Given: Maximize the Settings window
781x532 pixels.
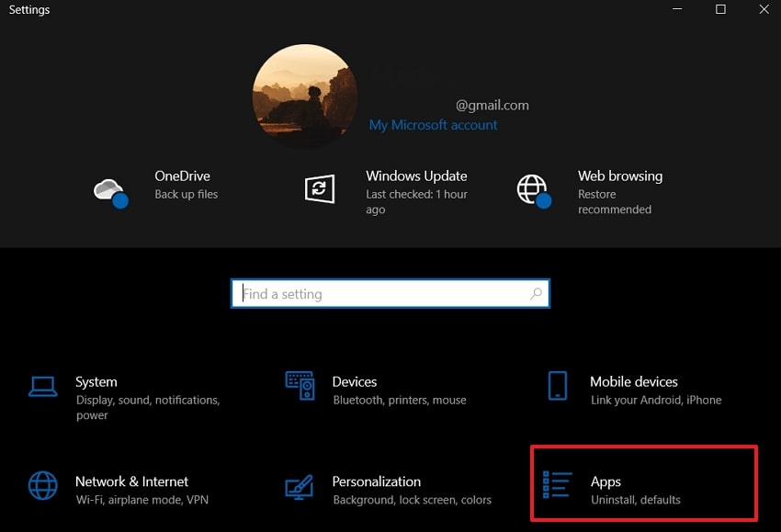Looking at the screenshot, I should point(720,9).
